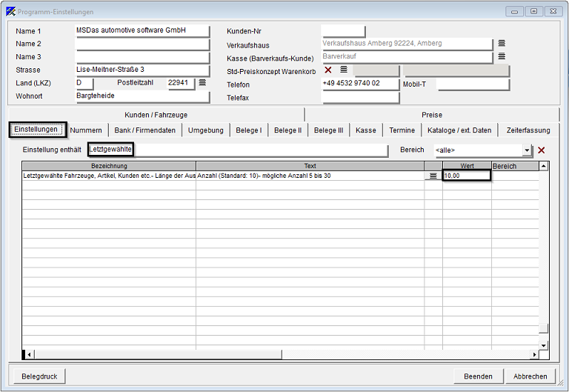
Task: Open the Termine tab
Action: point(402,130)
